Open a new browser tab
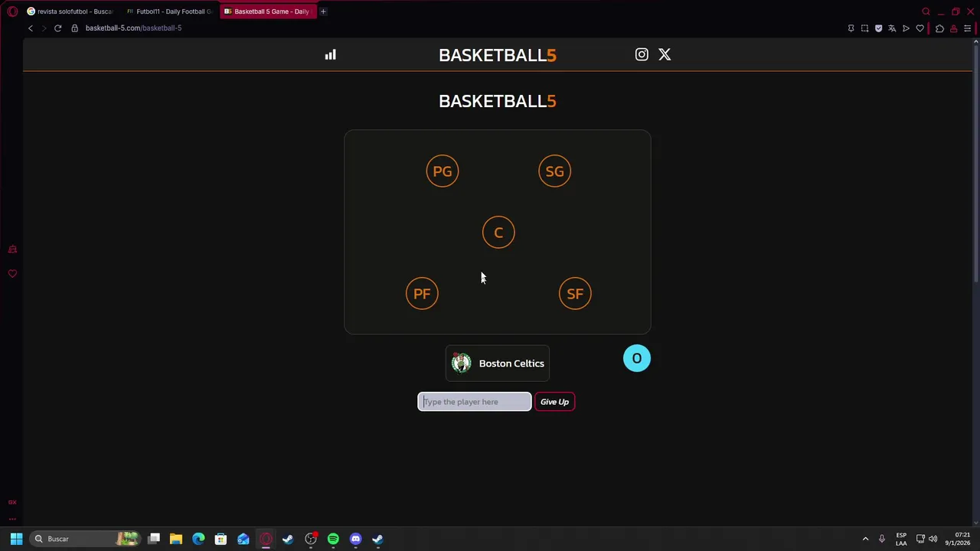980x551 pixels. (323, 11)
